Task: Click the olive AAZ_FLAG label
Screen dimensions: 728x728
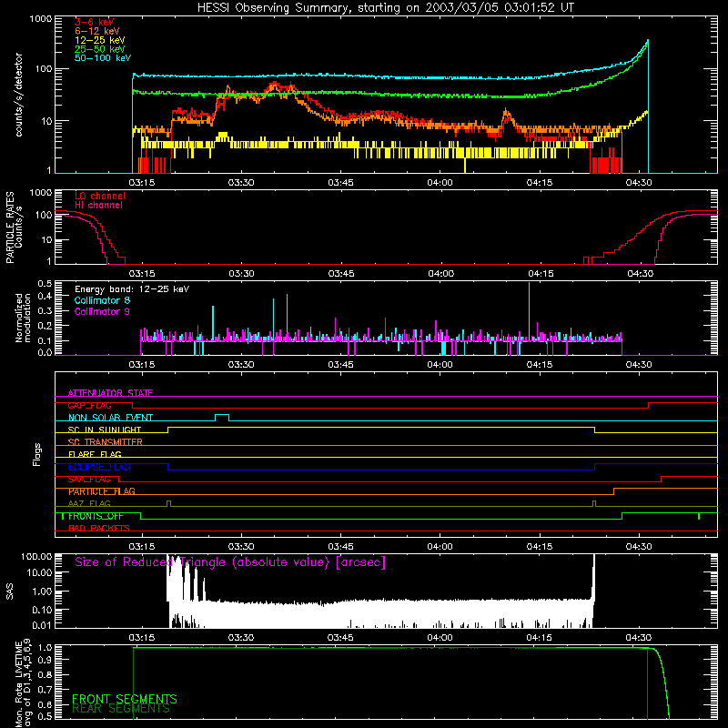Action: pos(89,504)
